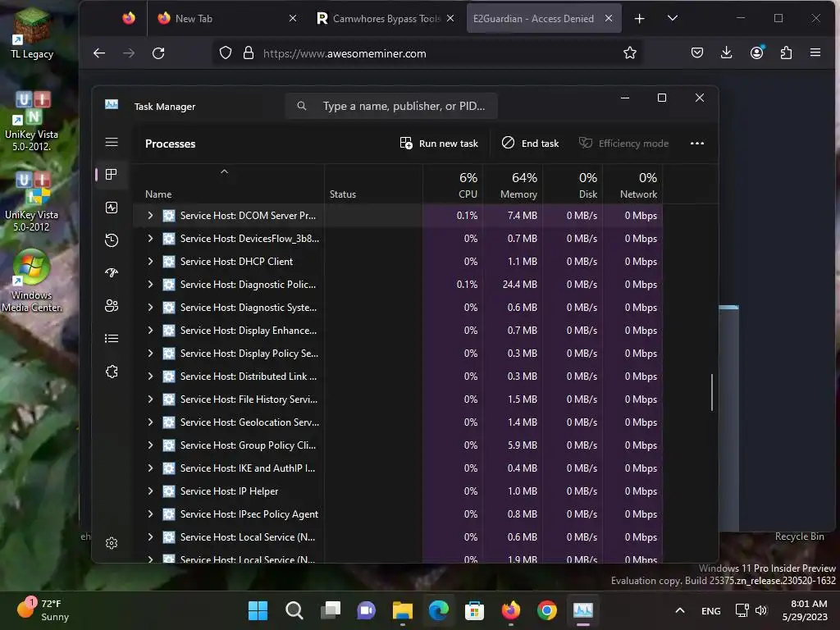Open App history icon in sidebar
The image size is (840, 630).
[112, 240]
